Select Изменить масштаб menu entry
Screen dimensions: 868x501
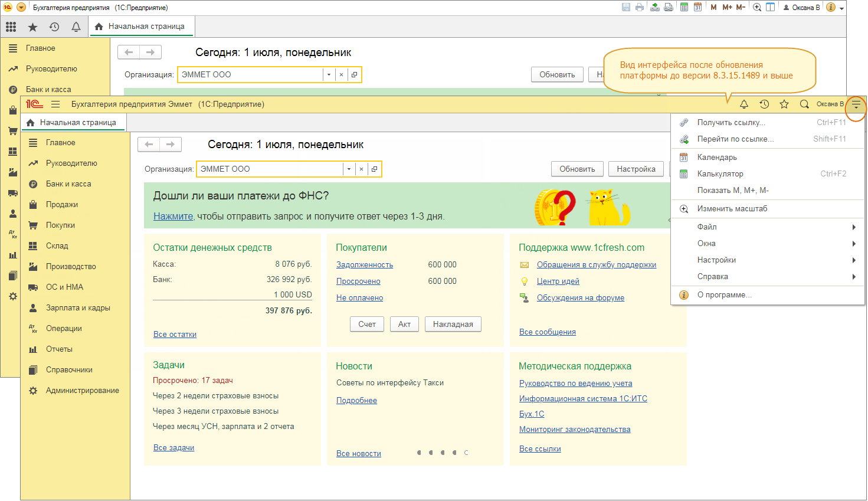[x=768, y=209]
